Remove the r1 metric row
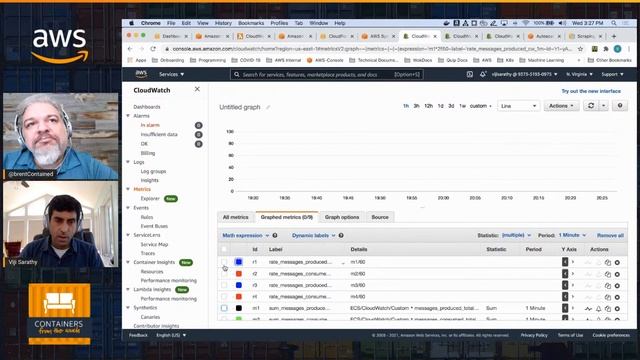This screenshot has height=360, width=640. (617, 262)
